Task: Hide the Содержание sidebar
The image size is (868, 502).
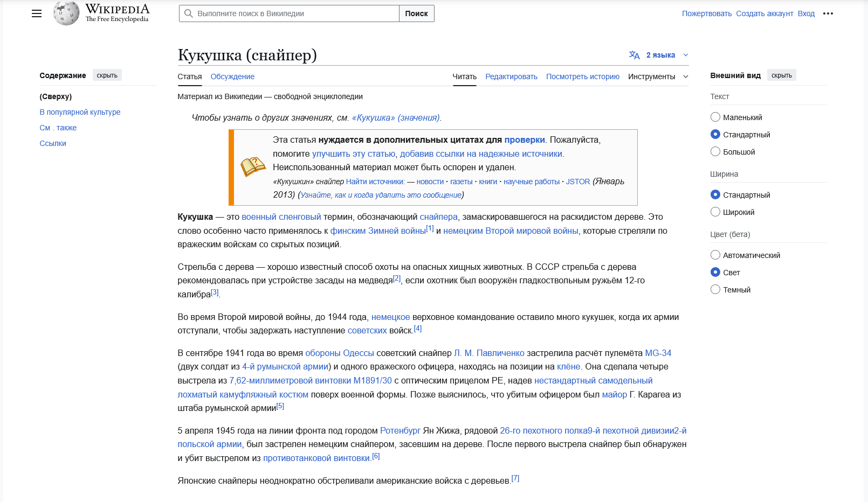Action: (107, 75)
